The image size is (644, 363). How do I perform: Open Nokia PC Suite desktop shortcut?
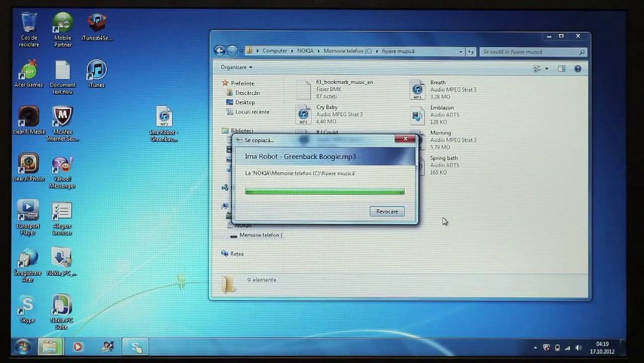61,311
